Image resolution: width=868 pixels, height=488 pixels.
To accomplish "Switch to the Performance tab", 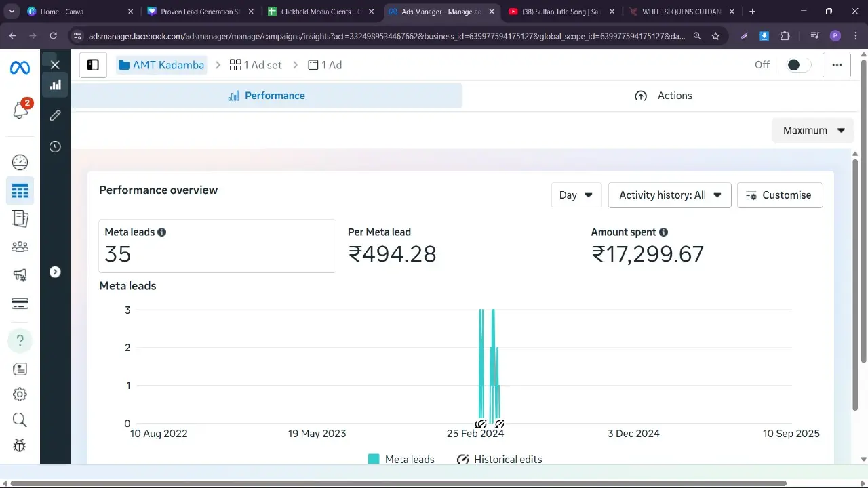I will (267, 96).
